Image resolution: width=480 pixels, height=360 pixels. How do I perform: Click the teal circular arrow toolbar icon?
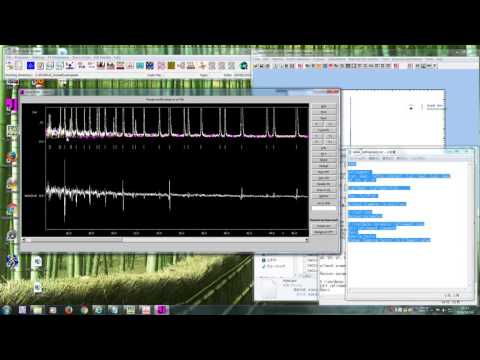click(244, 66)
